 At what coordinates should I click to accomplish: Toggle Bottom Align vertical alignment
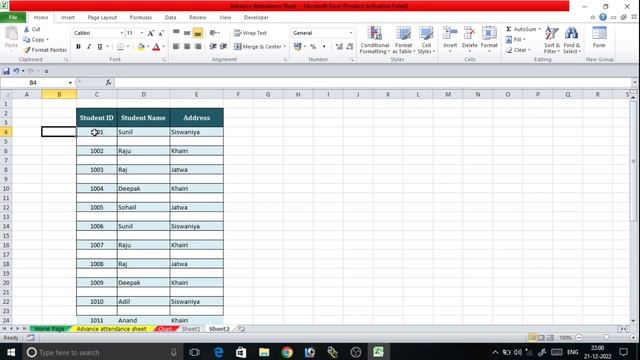coord(198,33)
